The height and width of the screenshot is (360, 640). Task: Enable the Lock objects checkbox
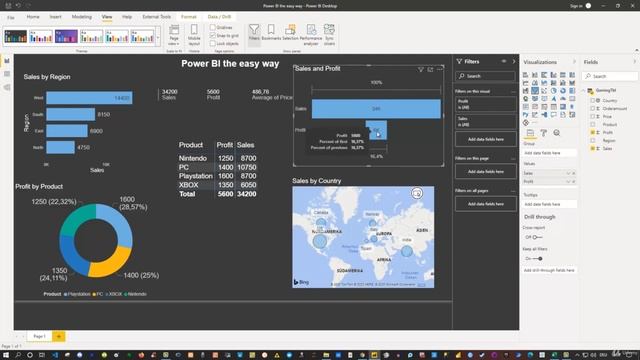(213, 43)
